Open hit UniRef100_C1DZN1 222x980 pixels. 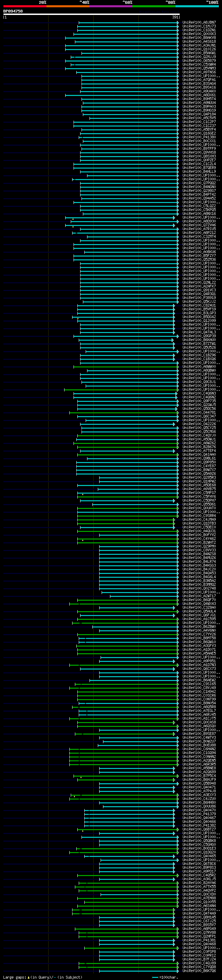199,30
